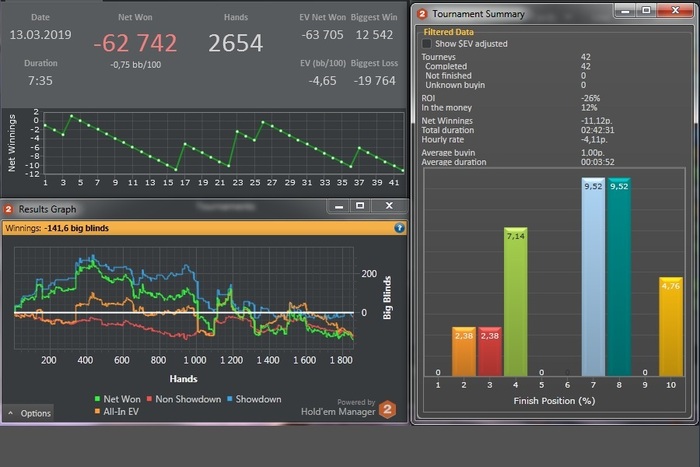
Task: Click the Total duration value 02:42:31
Action: coord(597,130)
